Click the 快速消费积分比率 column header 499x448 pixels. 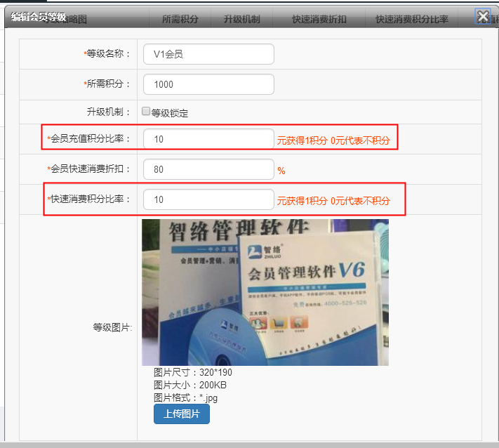click(412, 19)
